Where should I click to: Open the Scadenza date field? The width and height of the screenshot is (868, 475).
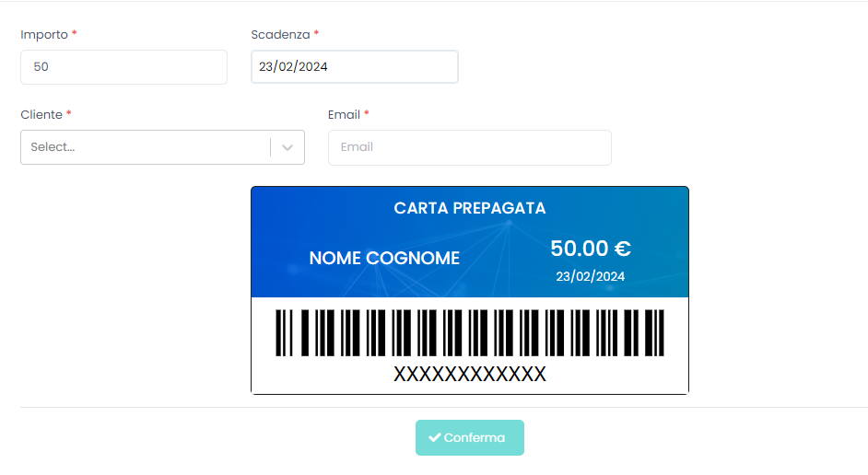[354, 67]
